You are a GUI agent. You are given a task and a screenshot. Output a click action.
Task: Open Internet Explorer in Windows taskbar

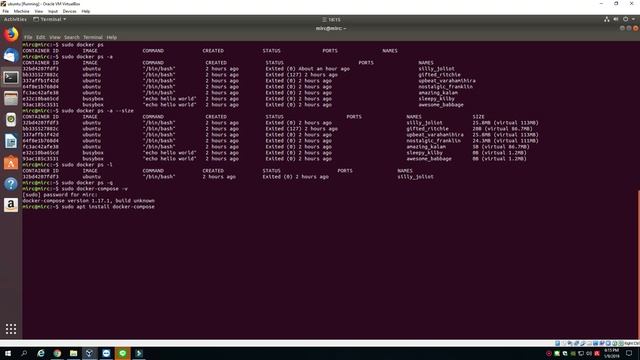point(41,353)
